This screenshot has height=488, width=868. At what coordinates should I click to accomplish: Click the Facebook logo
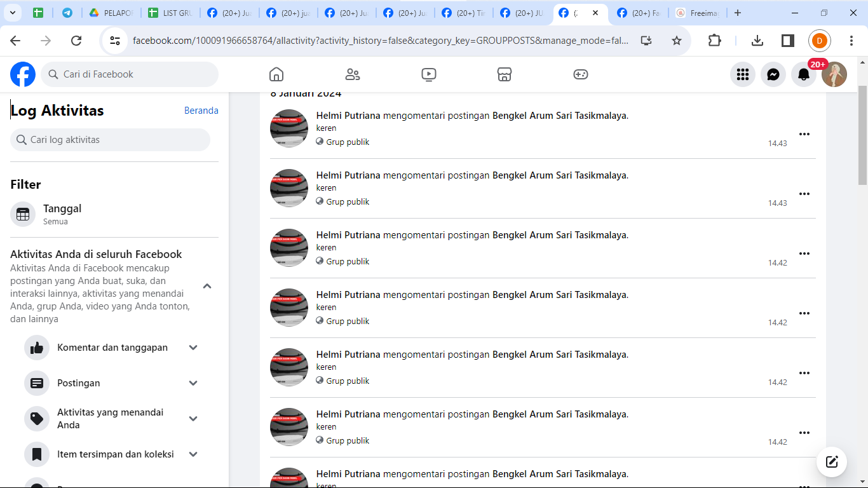[x=23, y=74]
